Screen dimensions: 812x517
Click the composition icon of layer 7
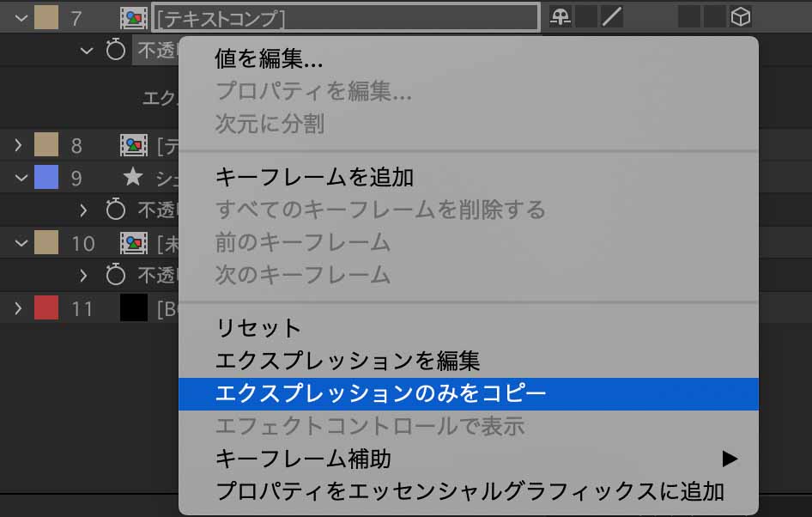(134, 18)
